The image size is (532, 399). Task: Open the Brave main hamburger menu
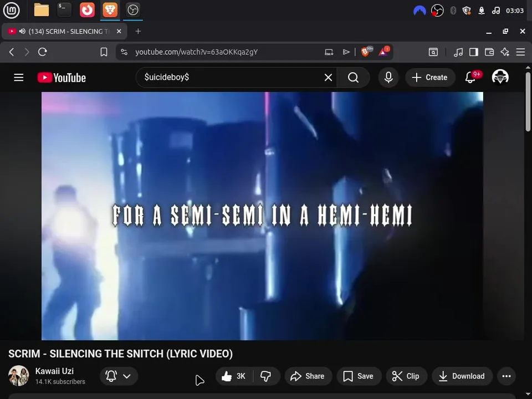[x=520, y=52]
